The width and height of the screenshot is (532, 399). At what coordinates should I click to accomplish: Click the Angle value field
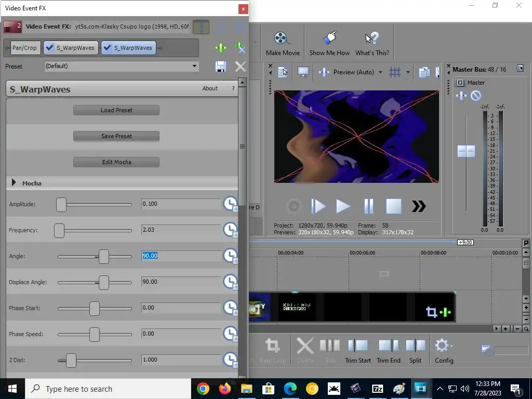181,256
